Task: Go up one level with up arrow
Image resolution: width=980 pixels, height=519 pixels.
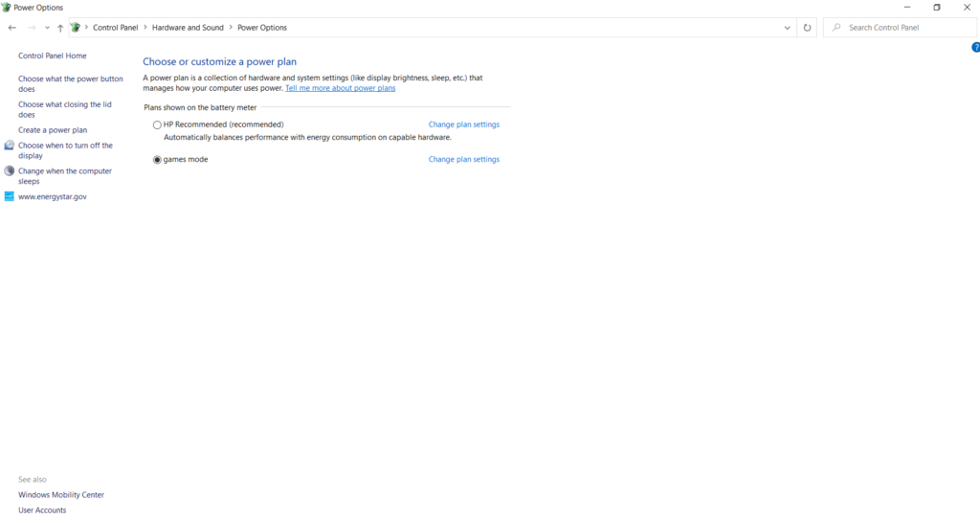Action: tap(60, 28)
